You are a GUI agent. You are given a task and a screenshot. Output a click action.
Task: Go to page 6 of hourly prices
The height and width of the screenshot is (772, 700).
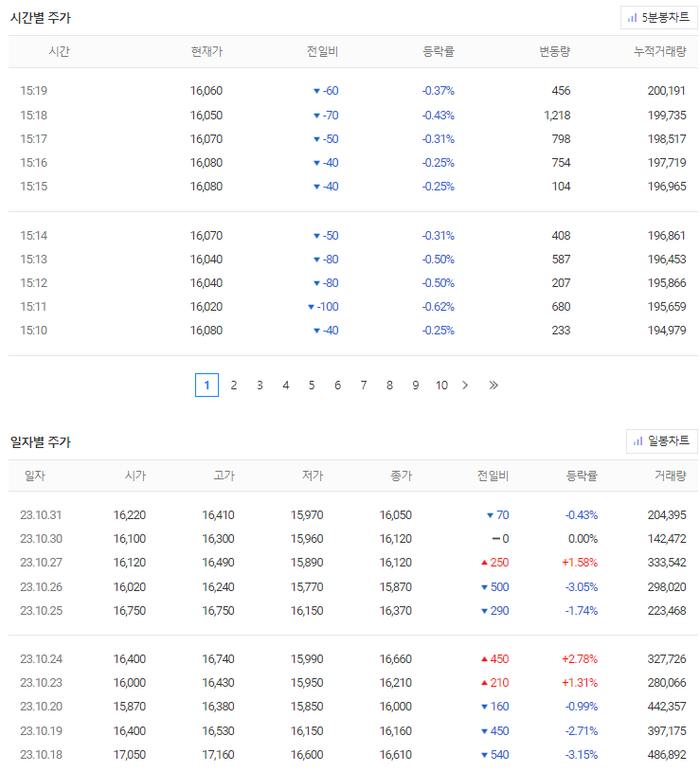click(x=338, y=385)
